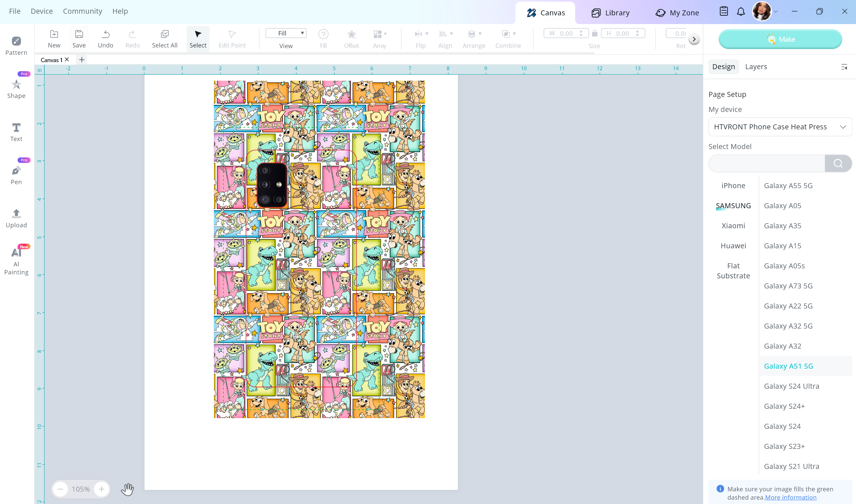Activate the hand pan tool
856x504 pixels.
(x=127, y=489)
